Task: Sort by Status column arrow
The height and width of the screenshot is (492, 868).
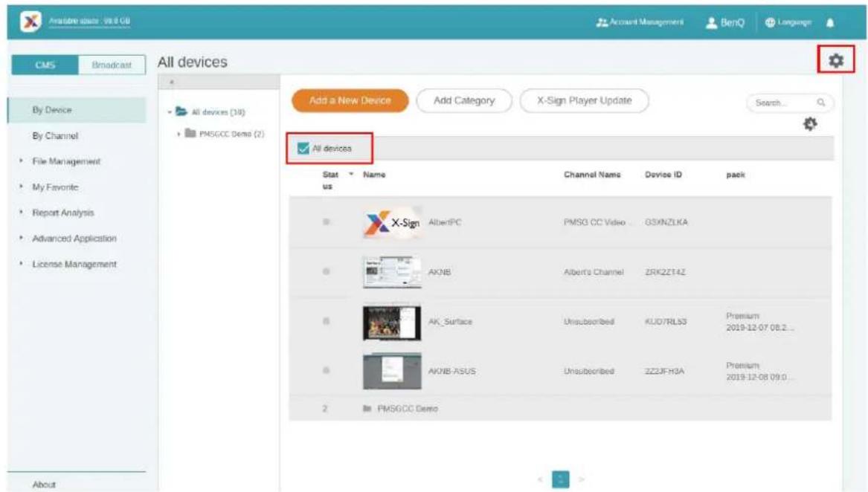Action: [351, 175]
